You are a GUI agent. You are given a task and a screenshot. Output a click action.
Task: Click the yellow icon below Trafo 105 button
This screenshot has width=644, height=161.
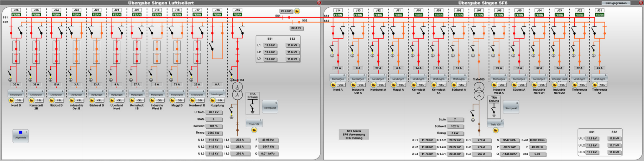[x=495, y=131]
